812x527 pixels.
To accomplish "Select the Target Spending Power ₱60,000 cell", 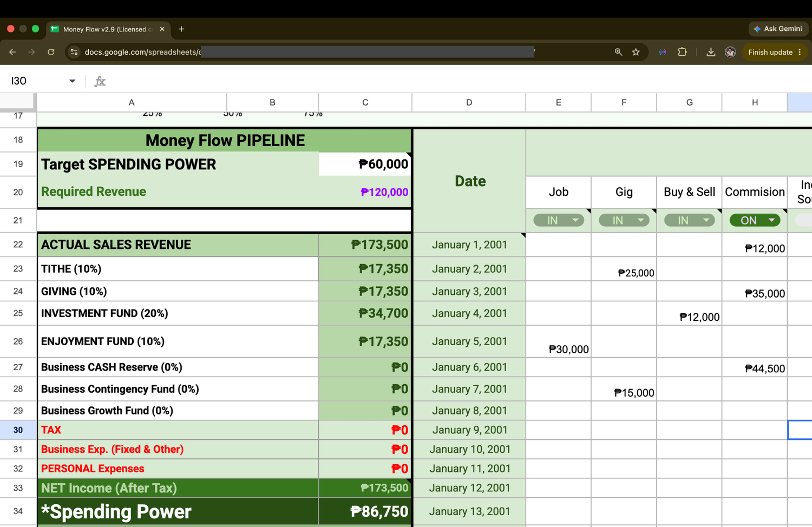I will click(x=365, y=164).
